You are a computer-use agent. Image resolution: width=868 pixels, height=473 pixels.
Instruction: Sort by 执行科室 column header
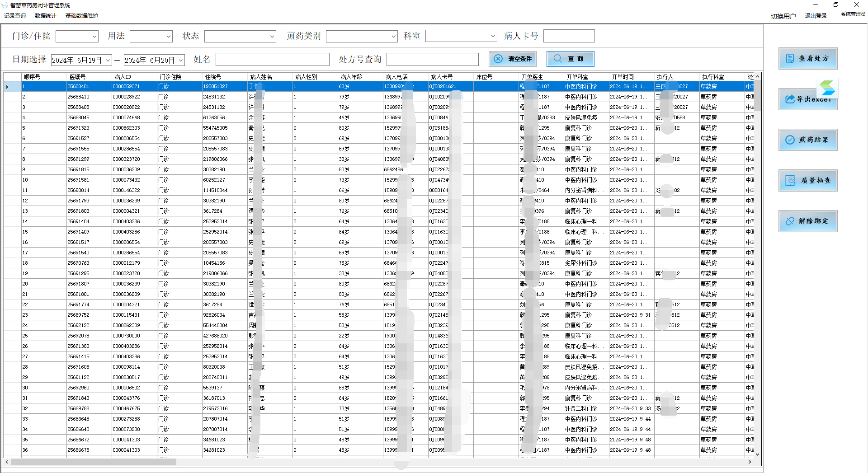(x=722, y=77)
